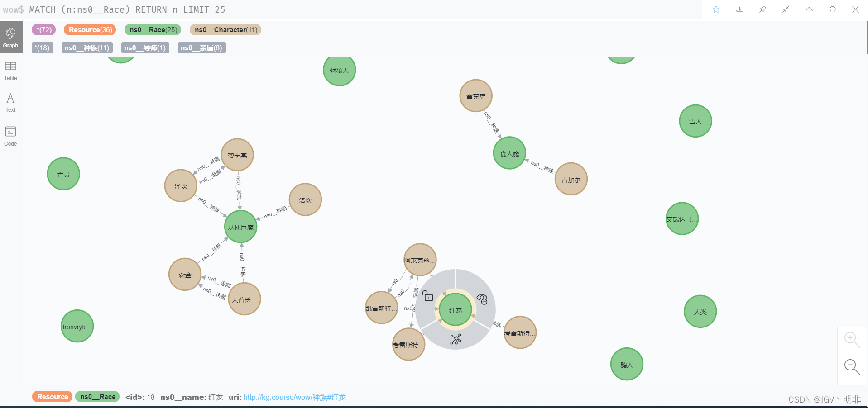Select the 森金 character node
Image resolution: width=868 pixels, height=408 pixels.
coord(185,275)
